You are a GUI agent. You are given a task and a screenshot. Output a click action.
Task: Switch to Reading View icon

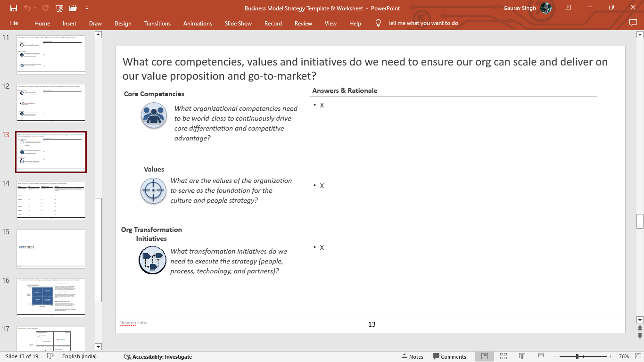(x=522, y=356)
